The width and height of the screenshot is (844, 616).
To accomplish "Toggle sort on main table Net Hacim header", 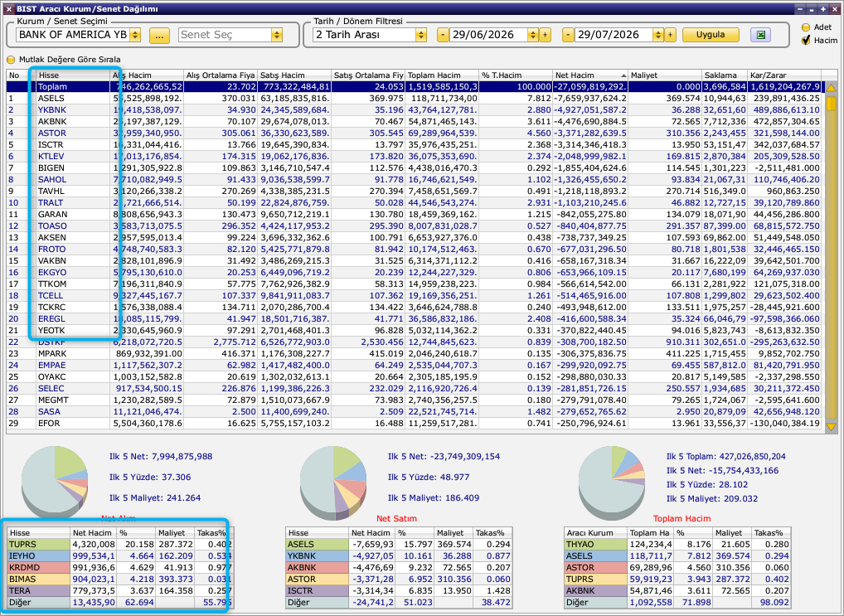I will pyautogui.click(x=590, y=75).
